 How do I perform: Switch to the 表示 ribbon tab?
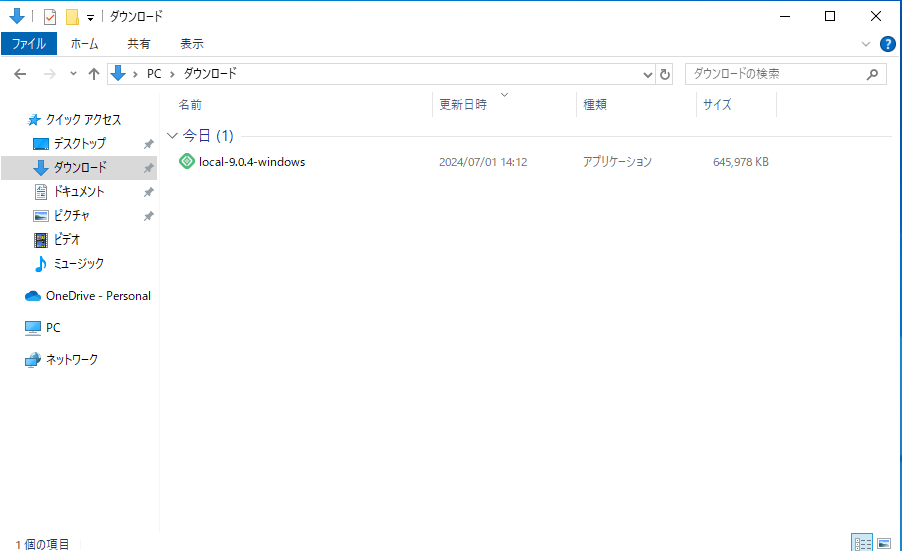pos(192,44)
